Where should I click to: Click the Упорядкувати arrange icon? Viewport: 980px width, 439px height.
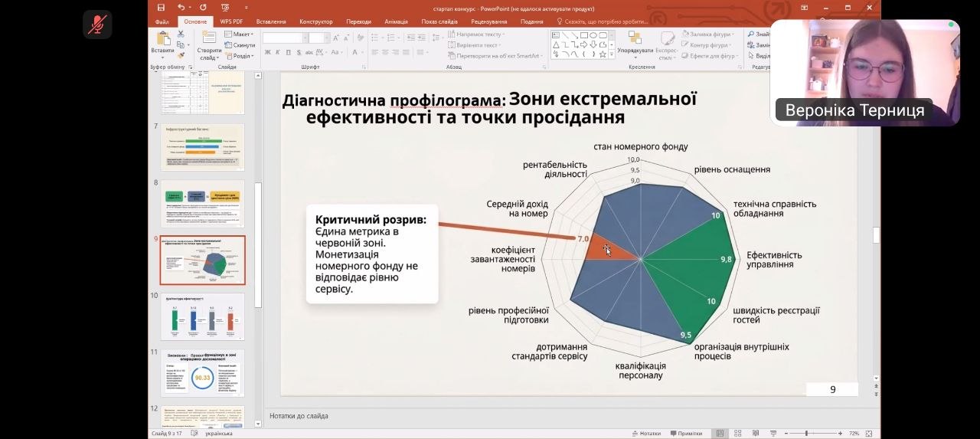point(635,40)
